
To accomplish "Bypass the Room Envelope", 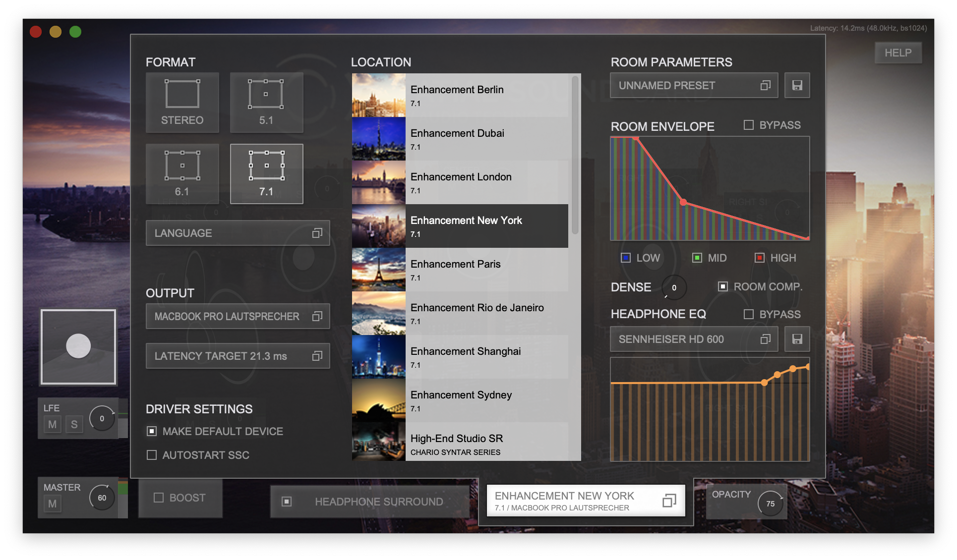I will tap(748, 125).
